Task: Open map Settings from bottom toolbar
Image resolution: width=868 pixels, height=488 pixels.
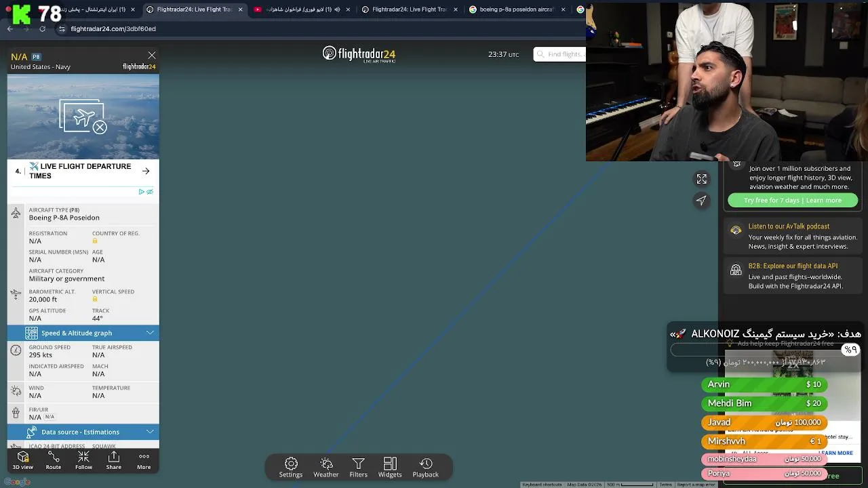Action: [x=291, y=468]
